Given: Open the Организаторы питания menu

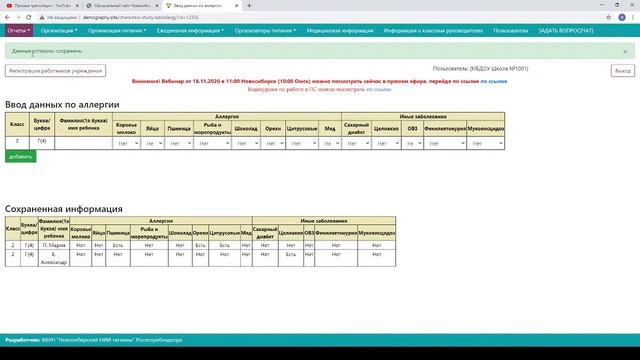Looking at the screenshot, I should tap(265, 31).
